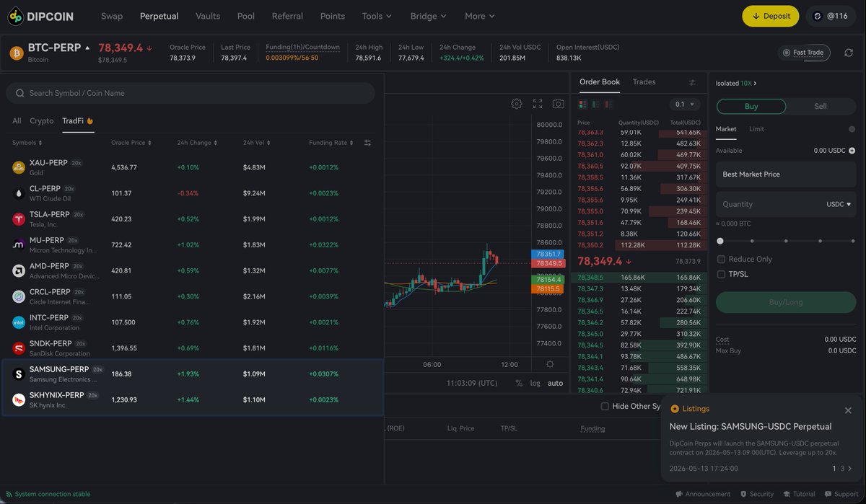Click the last quantity slider mark

click(x=853, y=241)
